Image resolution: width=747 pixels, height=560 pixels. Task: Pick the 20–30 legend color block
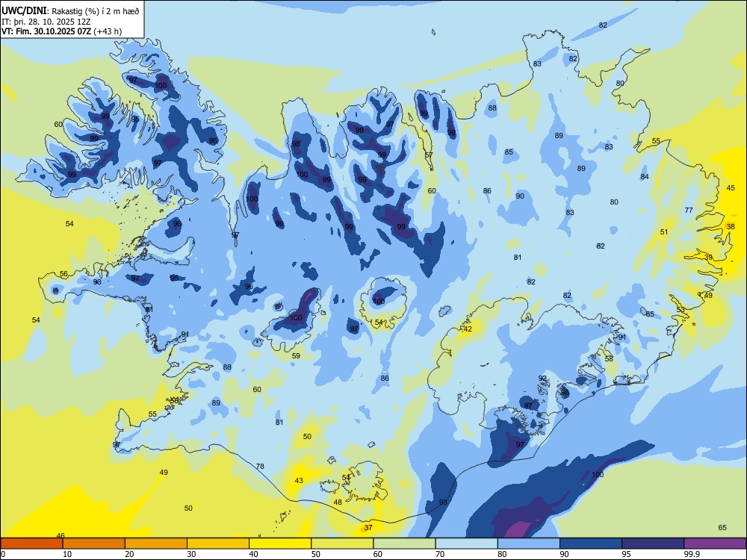click(x=156, y=544)
